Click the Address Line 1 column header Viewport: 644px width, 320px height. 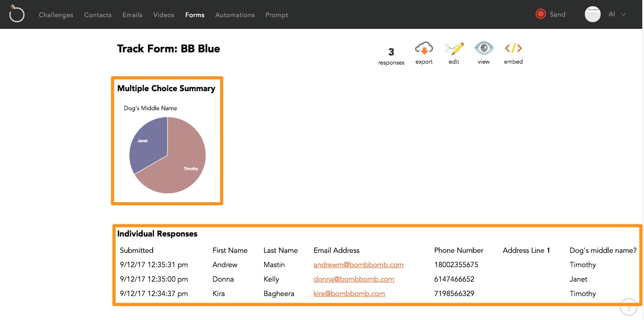(x=526, y=250)
